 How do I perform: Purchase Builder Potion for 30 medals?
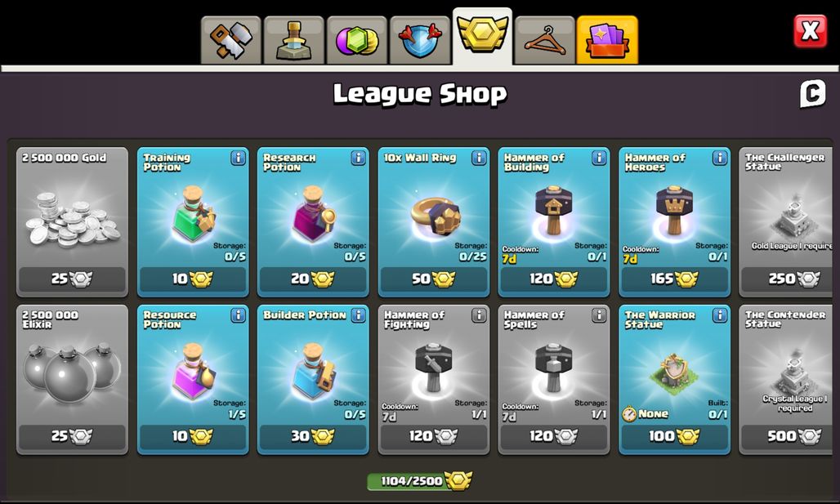click(x=313, y=436)
